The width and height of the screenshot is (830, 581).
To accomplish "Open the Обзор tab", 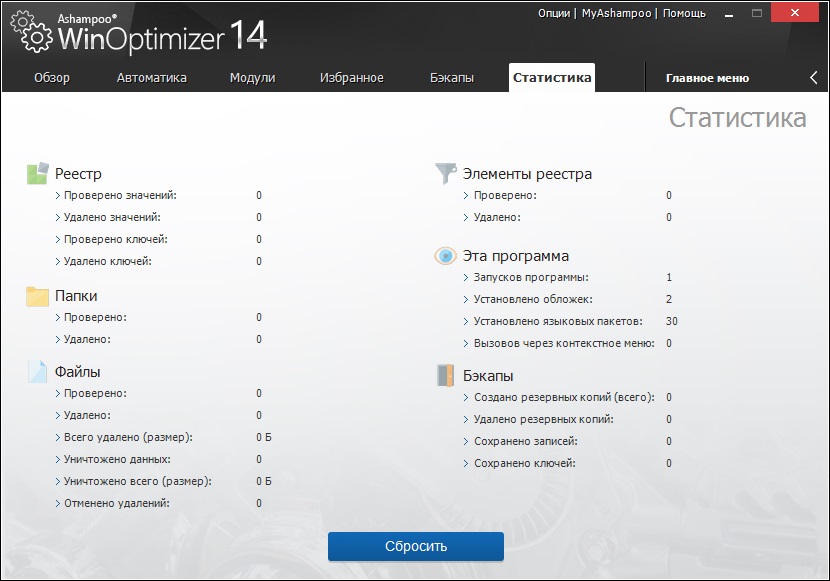I will tap(52, 78).
